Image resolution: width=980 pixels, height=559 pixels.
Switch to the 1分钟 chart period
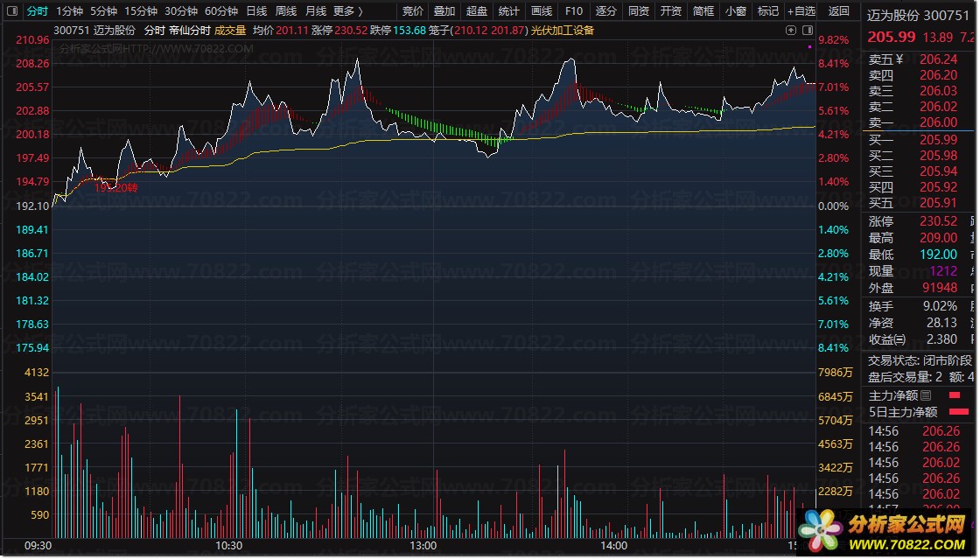pos(69,11)
